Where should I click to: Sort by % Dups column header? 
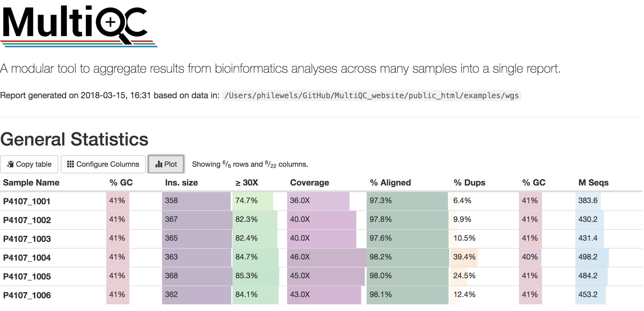click(x=469, y=182)
